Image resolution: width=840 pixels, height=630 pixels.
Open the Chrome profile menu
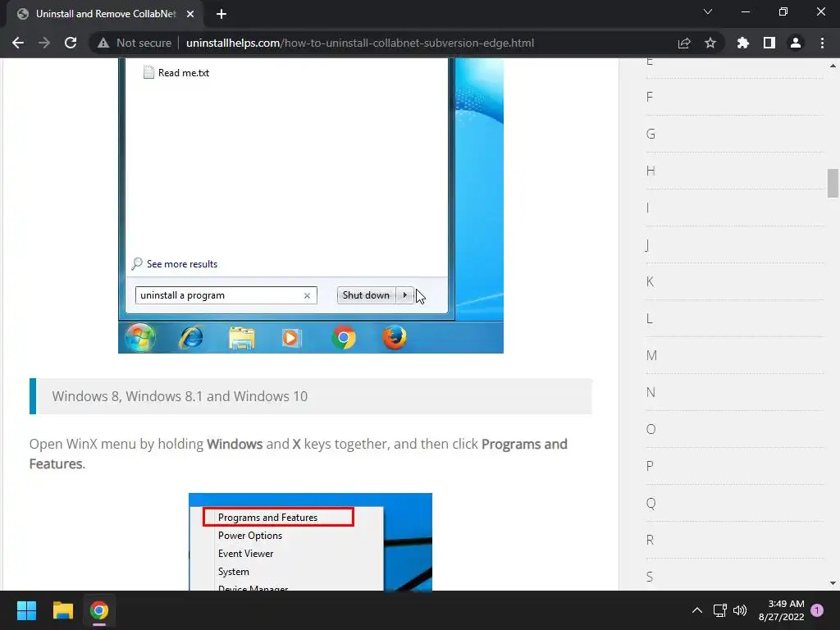pos(796,43)
